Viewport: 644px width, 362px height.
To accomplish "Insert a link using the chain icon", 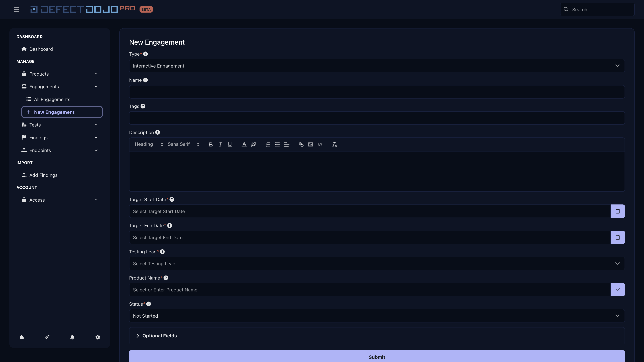I will [x=301, y=144].
